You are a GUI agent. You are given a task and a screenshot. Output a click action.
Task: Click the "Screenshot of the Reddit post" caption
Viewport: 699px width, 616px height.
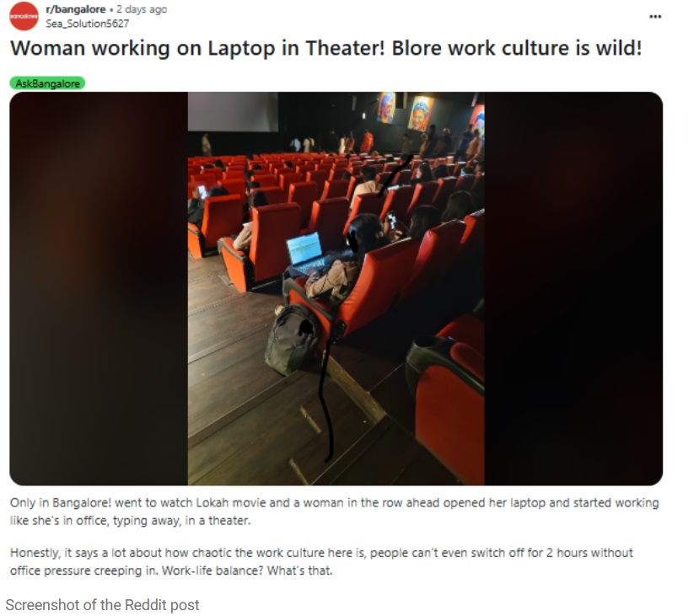pyautogui.click(x=103, y=605)
